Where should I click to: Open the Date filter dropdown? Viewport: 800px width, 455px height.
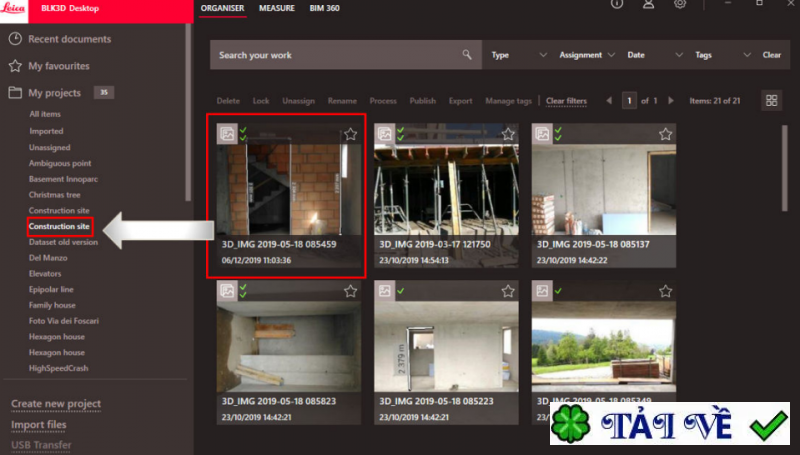click(x=654, y=55)
